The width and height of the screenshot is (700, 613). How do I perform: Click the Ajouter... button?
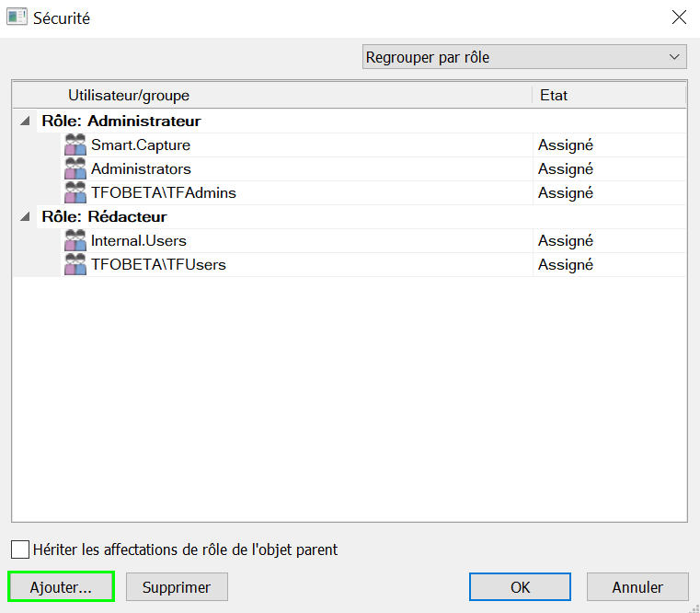[x=61, y=586]
